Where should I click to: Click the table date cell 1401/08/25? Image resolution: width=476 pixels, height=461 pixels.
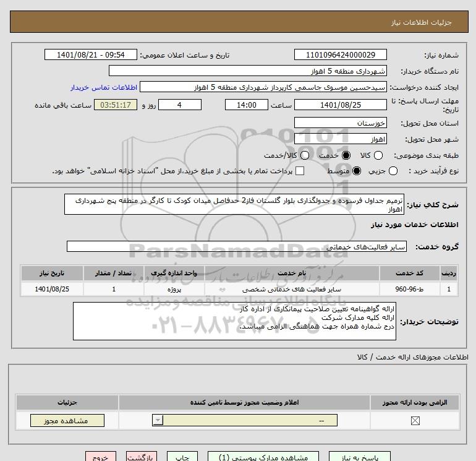(x=52, y=289)
